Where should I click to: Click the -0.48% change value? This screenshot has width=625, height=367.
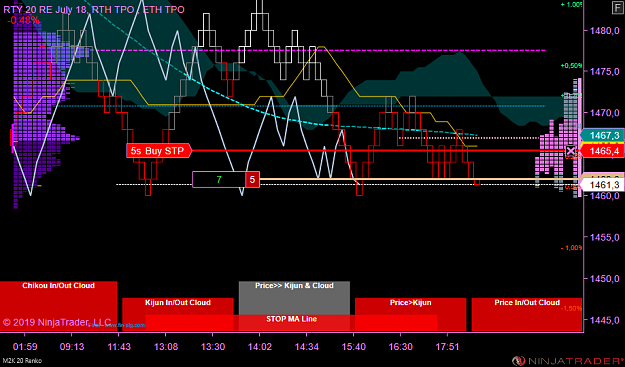click(23, 20)
